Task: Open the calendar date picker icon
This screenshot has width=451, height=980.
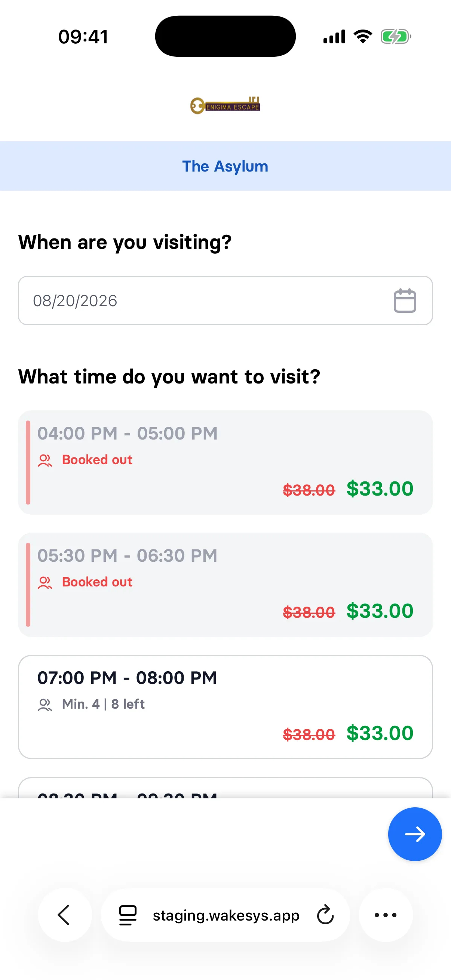Action: (x=405, y=301)
